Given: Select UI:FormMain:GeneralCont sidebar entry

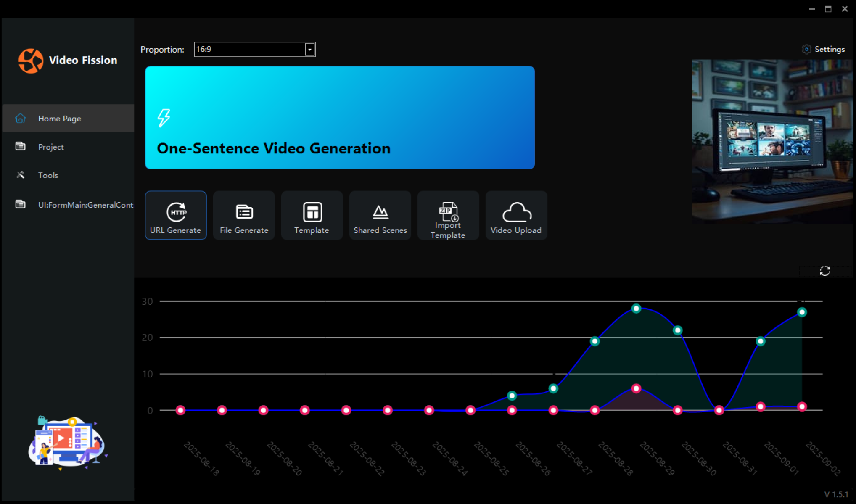Looking at the screenshot, I should tap(85, 205).
